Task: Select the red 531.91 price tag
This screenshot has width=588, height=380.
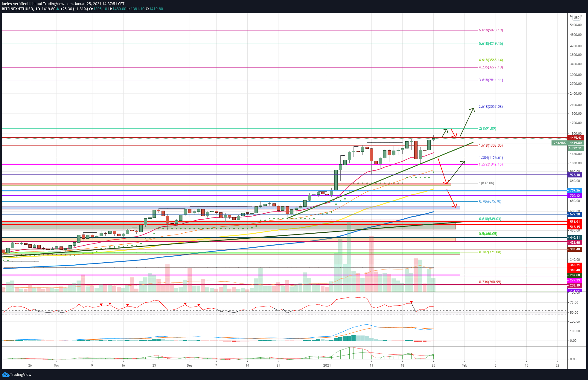Action: click(x=575, y=222)
